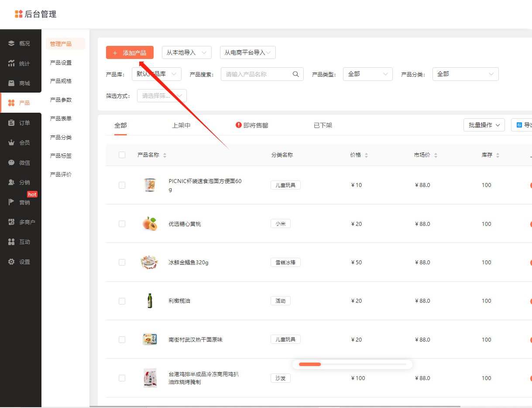The image size is (532, 408).
Task: Open 优选糖心黄桃 peach thumbnail
Action: tap(150, 224)
